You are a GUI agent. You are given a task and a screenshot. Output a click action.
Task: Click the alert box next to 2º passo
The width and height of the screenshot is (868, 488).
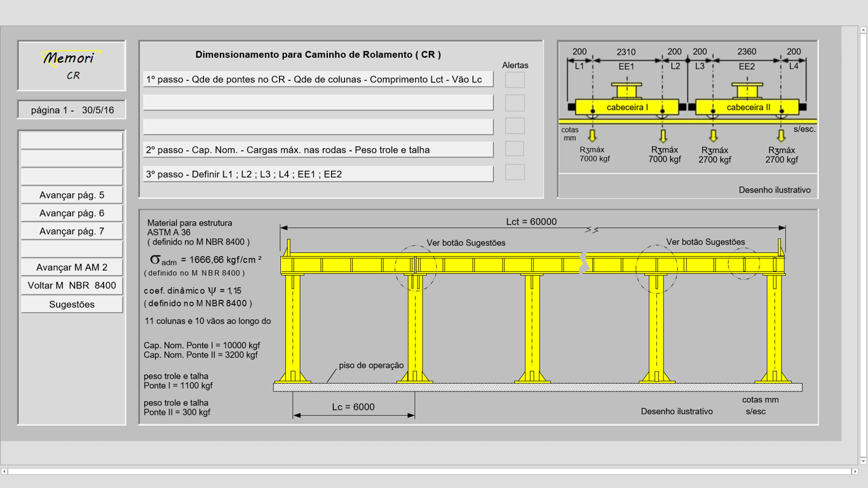pos(515,149)
